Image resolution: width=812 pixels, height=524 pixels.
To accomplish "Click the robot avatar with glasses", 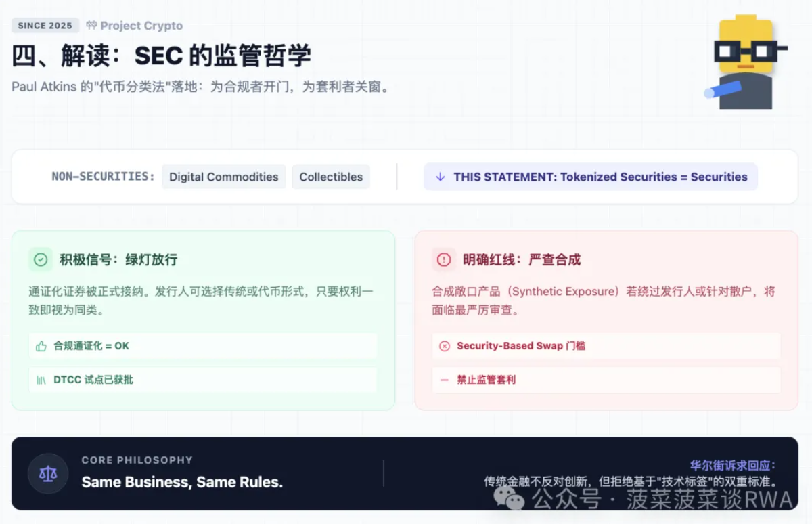I will (x=746, y=62).
